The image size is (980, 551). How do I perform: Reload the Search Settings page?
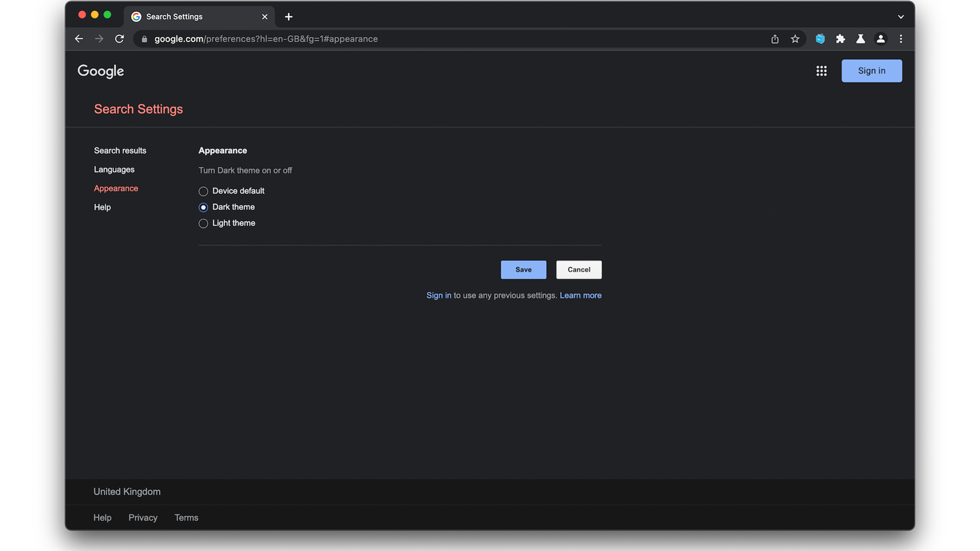[x=119, y=39]
